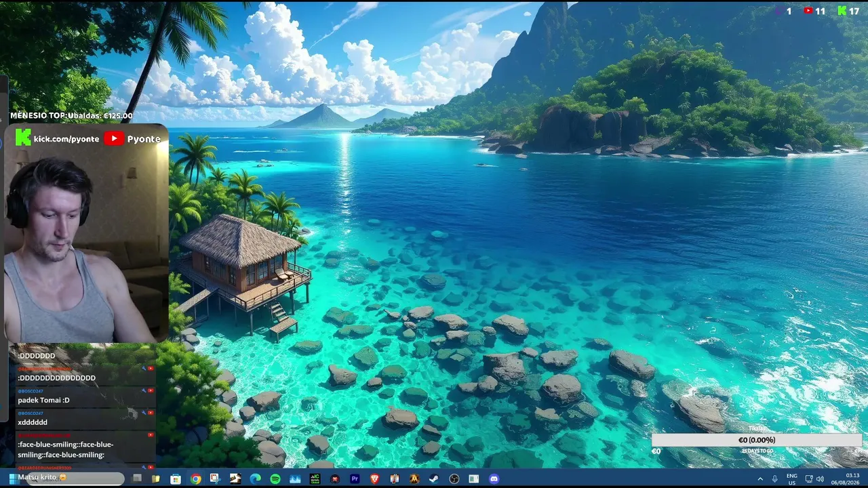
Task: Click the YouTube logo beside Pyonte
Action: pos(114,138)
